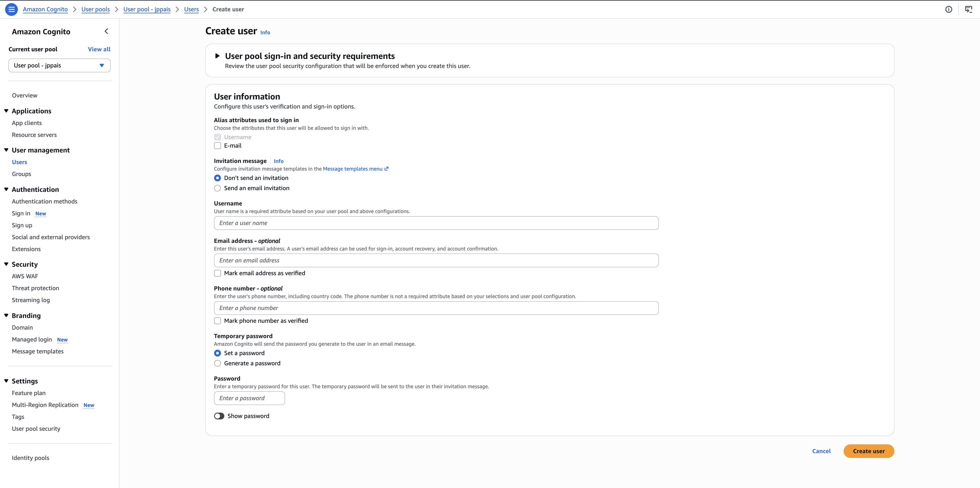Viewport: 980px width, 488px height.
Task: Expand User pool sign-in and security requirements
Action: (x=217, y=56)
